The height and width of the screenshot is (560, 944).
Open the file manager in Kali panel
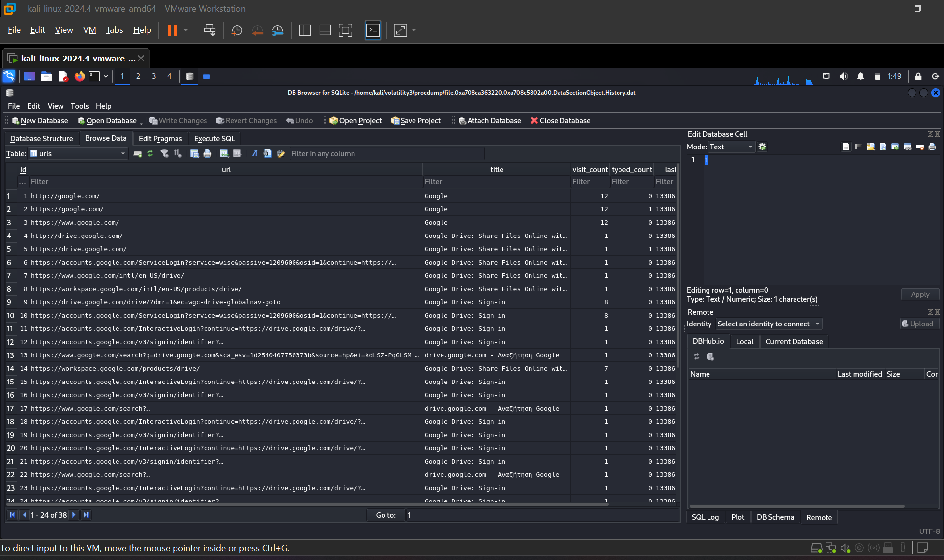coord(46,76)
